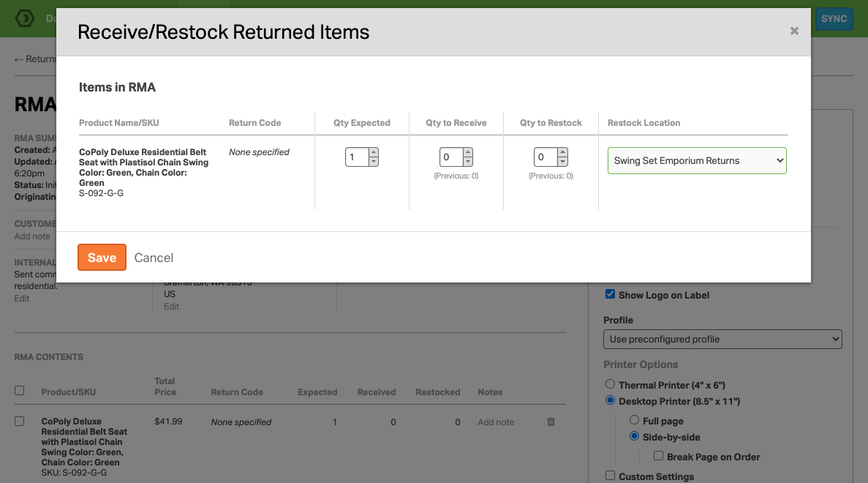Open the Profile dropdown
The image size is (868, 483).
tap(722, 339)
